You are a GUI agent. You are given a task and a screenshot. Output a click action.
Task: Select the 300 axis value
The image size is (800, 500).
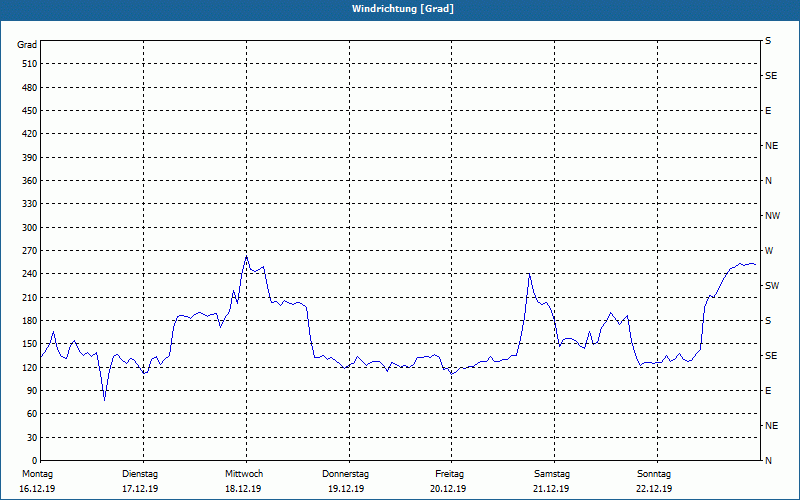click(x=30, y=228)
